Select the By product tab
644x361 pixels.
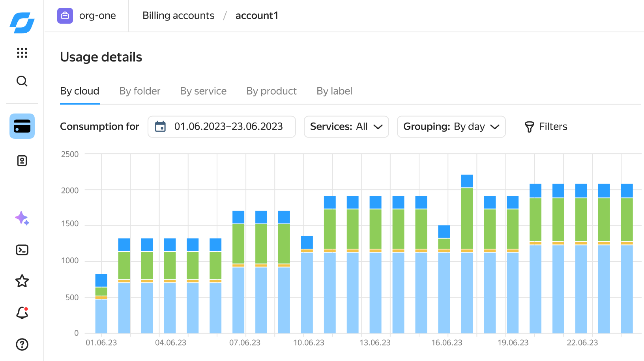tap(271, 91)
